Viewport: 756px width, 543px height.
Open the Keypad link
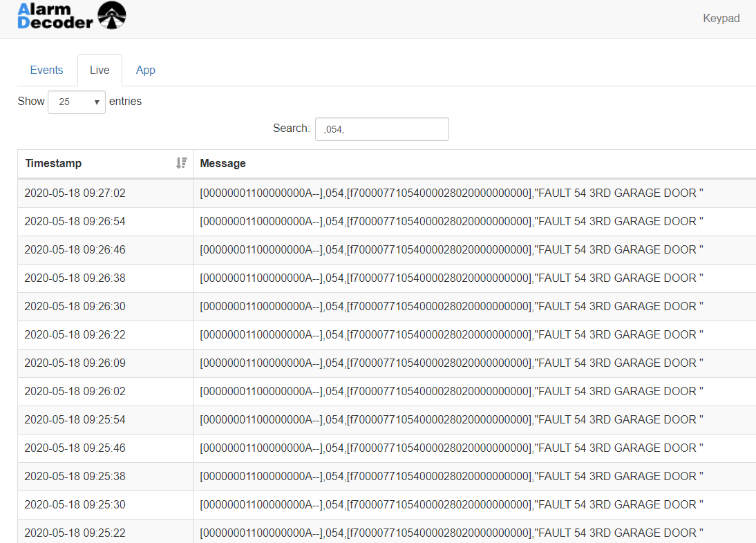pyautogui.click(x=721, y=19)
